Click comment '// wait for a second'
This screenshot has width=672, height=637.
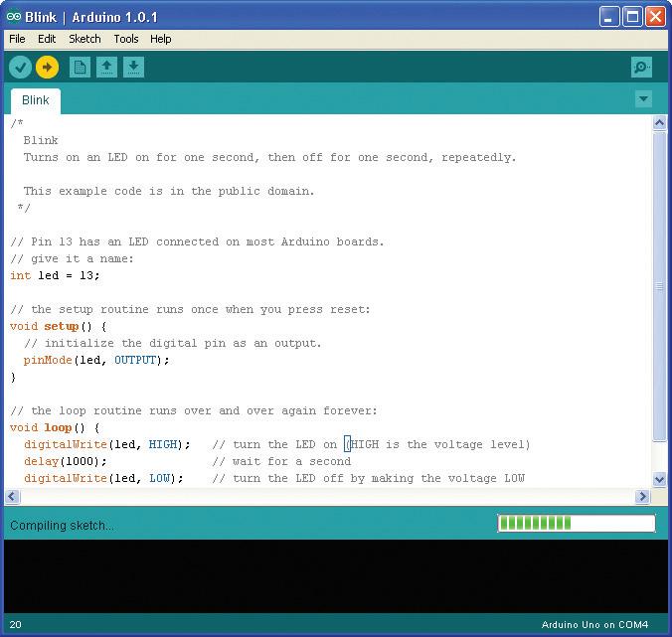tap(281, 461)
